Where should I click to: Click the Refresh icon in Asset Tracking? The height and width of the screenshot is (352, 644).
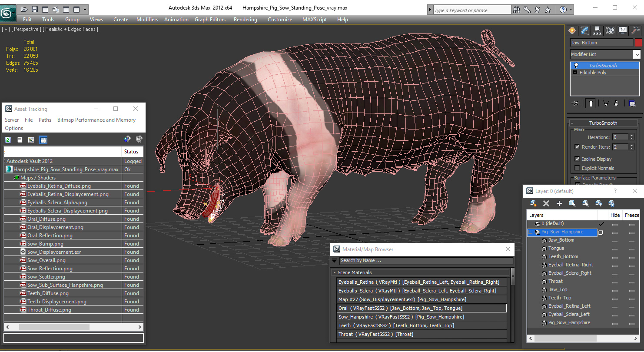tap(8, 139)
